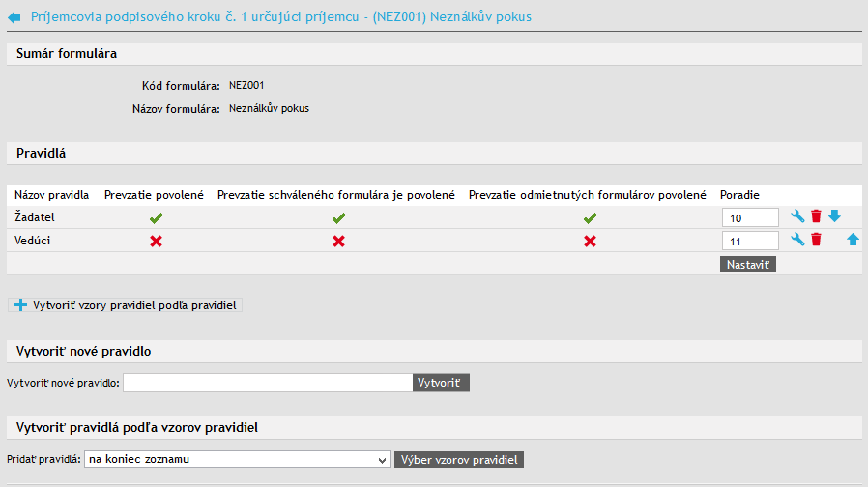The image size is (868, 487).
Task: Click the back arrow beside the page title
Action: click(x=14, y=17)
